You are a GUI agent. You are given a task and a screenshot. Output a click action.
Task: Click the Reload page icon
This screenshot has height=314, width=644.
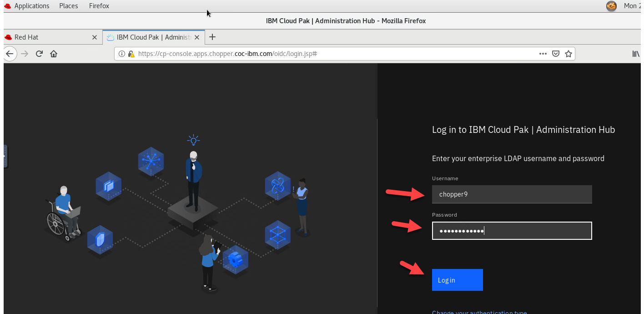pyautogui.click(x=39, y=54)
